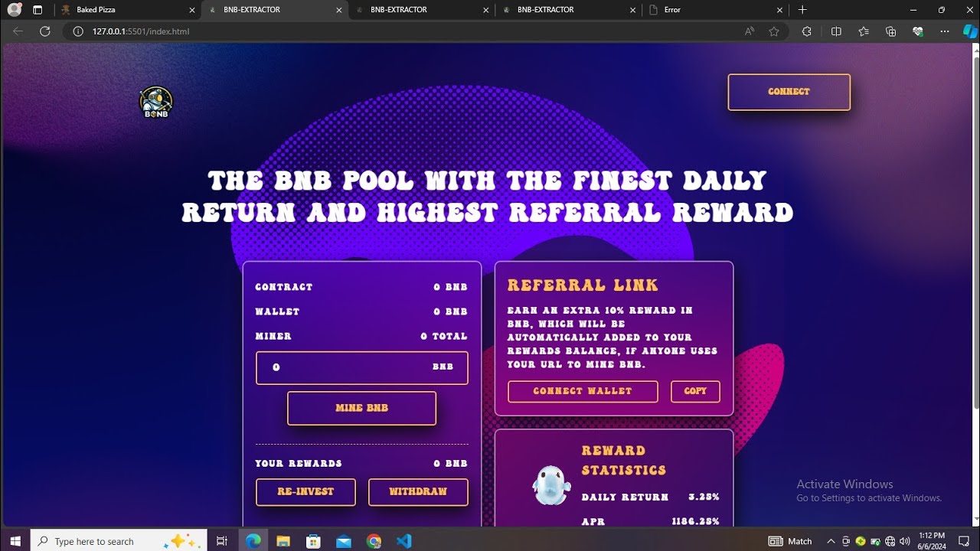The width and height of the screenshot is (980, 551).
Task: Click the ghost mascot in Reward Statistics
Action: 550,485
